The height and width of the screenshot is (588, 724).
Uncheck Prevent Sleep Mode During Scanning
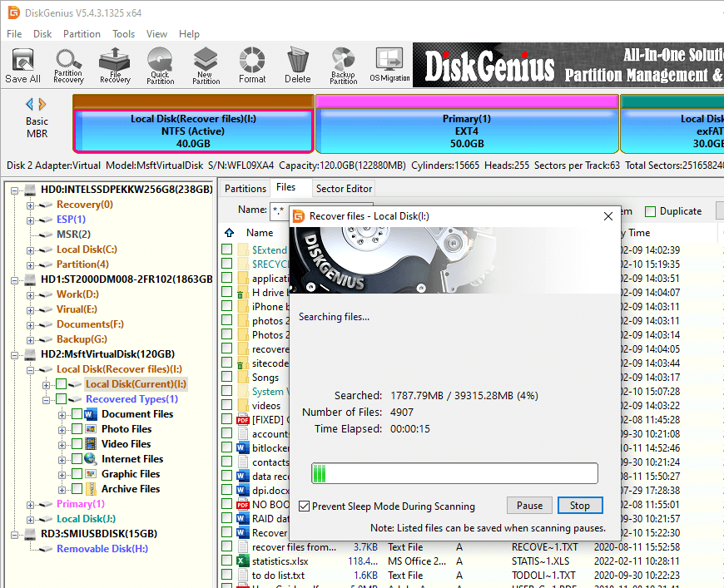(x=305, y=506)
